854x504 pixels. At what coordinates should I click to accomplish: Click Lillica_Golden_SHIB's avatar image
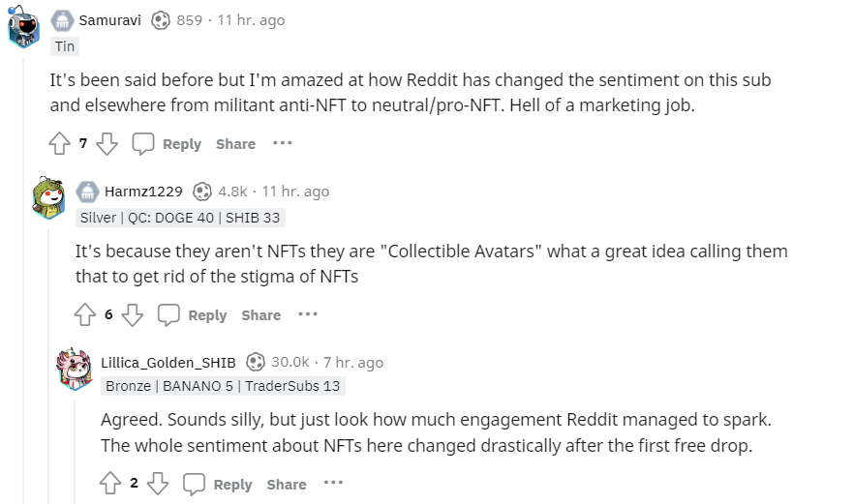[74, 369]
